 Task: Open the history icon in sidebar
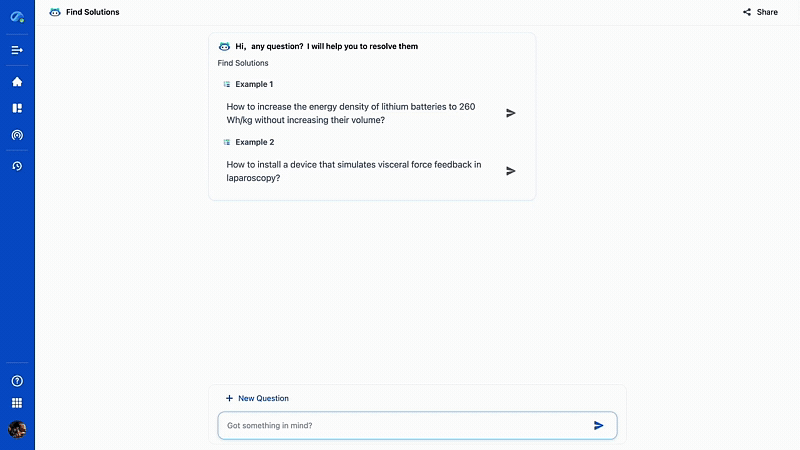point(17,166)
